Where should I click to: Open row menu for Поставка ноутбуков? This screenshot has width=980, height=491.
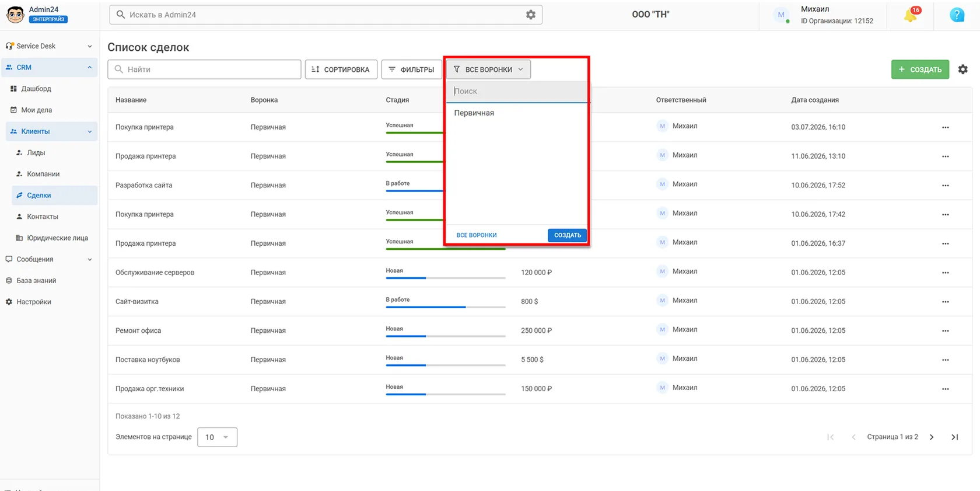point(946,360)
